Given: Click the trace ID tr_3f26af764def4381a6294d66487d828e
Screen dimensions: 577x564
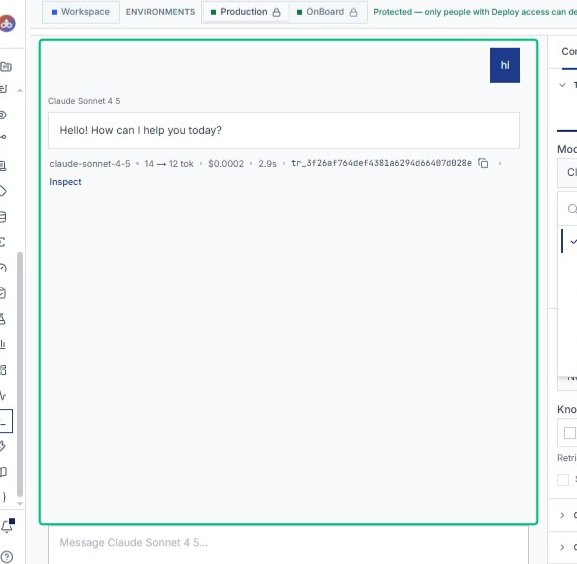Looking at the screenshot, I should click(x=381, y=163).
